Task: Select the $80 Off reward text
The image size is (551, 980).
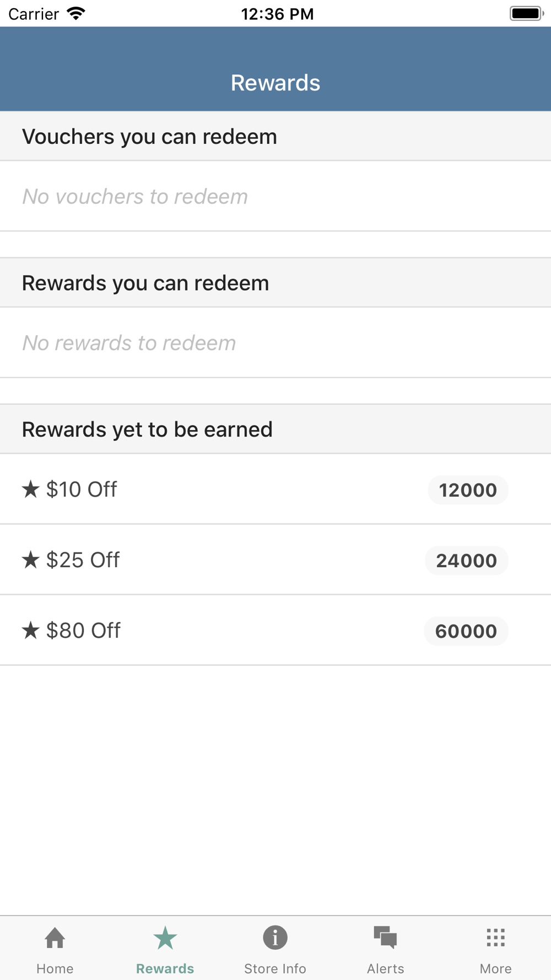Action: click(83, 631)
